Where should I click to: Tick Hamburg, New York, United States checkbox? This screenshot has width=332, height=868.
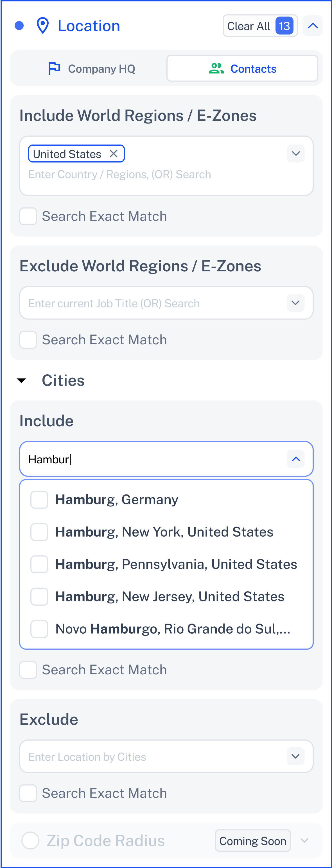pyautogui.click(x=39, y=532)
